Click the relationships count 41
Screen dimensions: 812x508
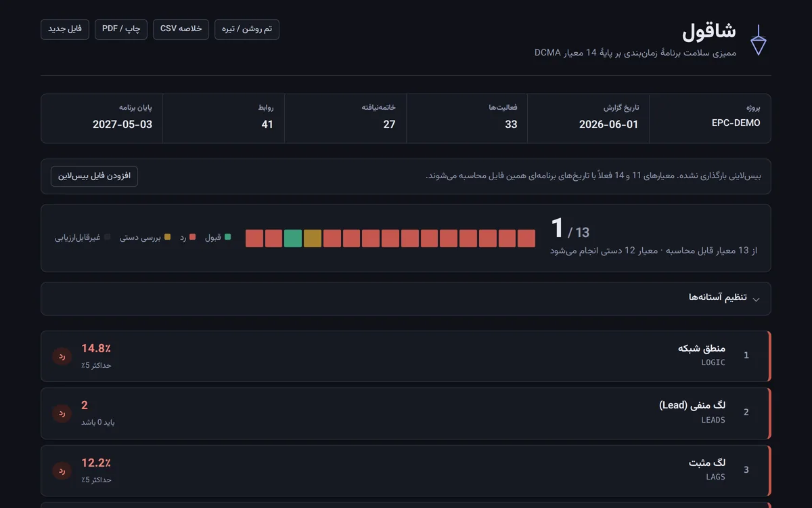pyautogui.click(x=267, y=125)
